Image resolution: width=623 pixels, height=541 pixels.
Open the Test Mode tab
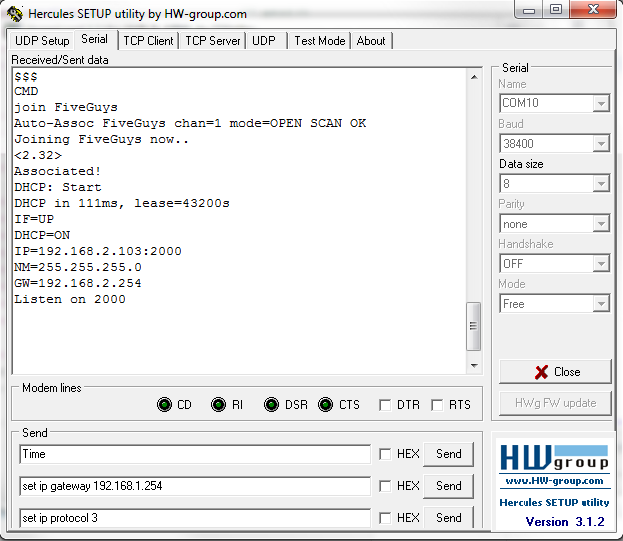coord(319,41)
